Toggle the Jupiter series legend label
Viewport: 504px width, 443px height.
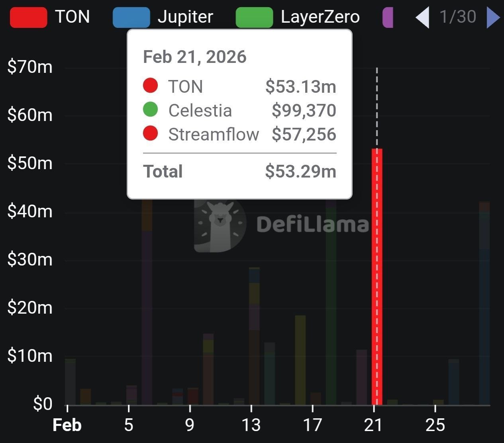[185, 17]
